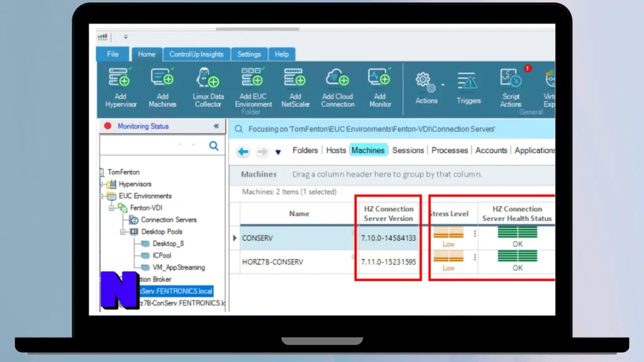Open the Actions gear icon
The height and width of the screenshot is (362, 644).
(x=425, y=82)
